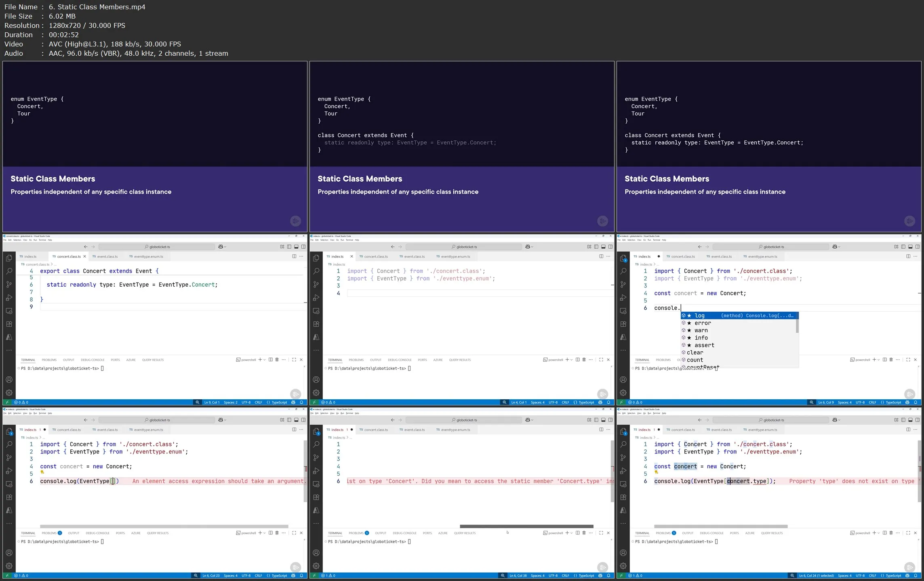
Task: Split editor right in the autocomplete frame
Action: 908,256
